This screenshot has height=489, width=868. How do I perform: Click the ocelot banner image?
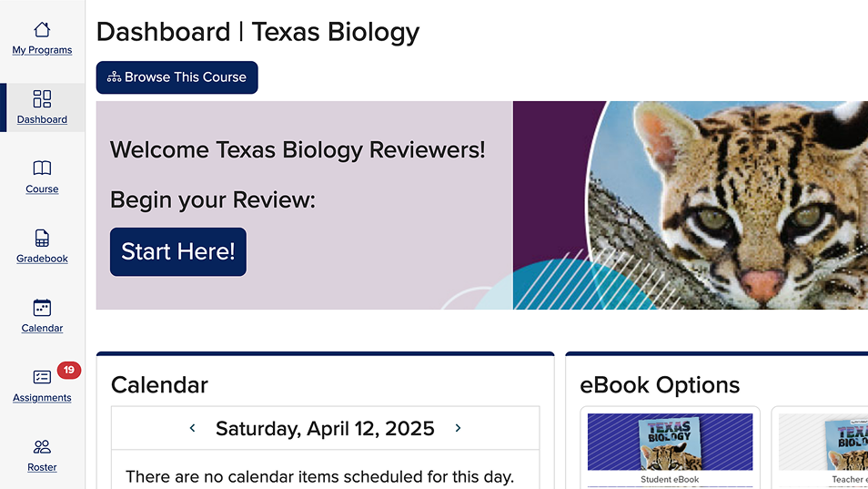728,205
